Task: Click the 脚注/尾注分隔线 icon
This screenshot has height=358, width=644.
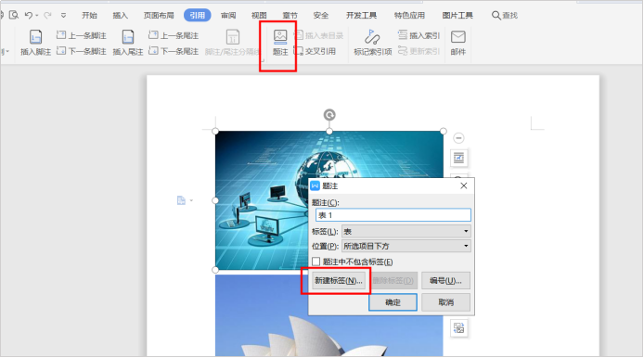Action: [233, 37]
